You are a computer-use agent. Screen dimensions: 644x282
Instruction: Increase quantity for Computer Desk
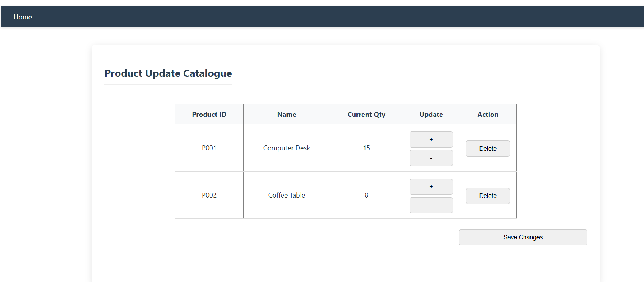pos(431,139)
